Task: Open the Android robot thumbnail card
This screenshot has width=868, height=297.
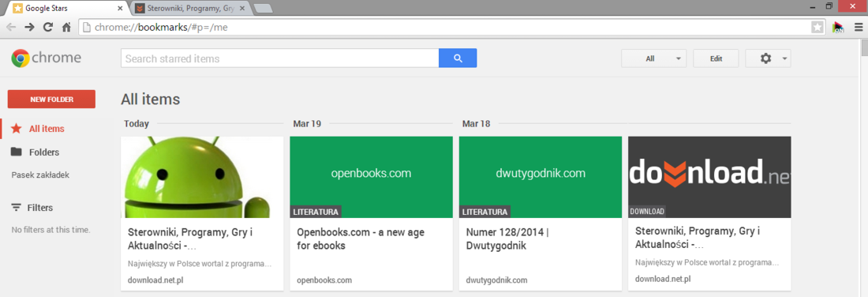Action: (x=202, y=177)
